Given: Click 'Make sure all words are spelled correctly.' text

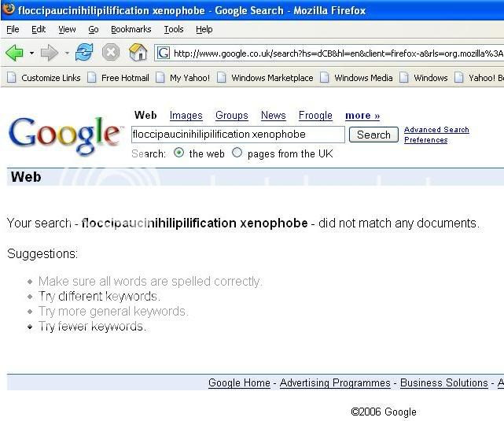Looking at the screenshot, I should point(150,282).
